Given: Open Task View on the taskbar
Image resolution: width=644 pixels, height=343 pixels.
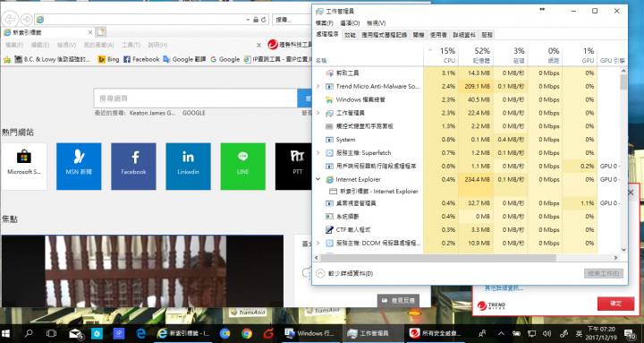Looking at the screenshot, I should [51, 333].
